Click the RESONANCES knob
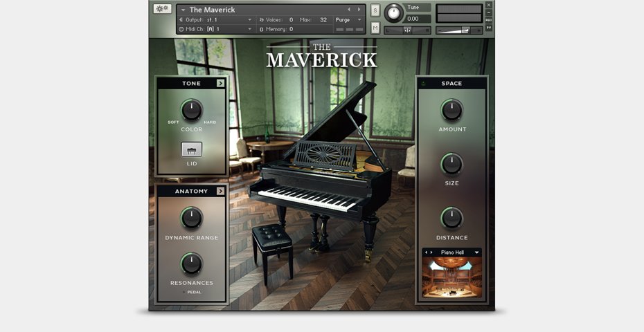Viewport: 644px width, 332px height. (192, 264)
